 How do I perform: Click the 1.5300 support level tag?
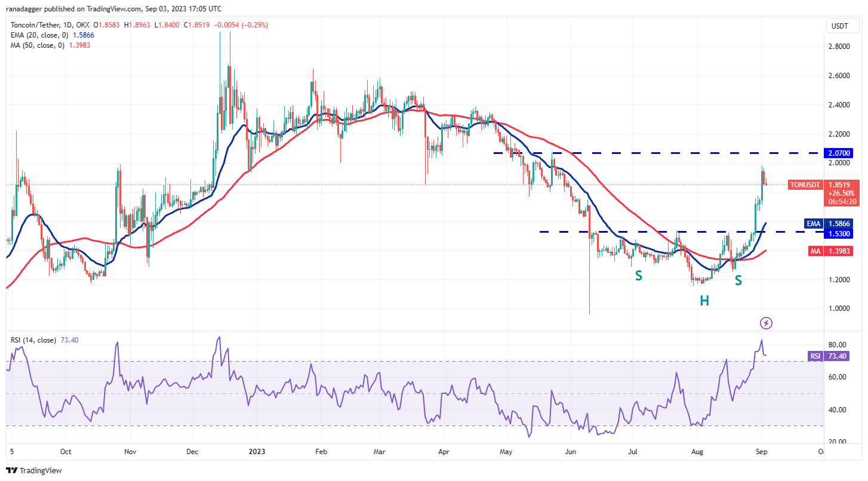(838, 233)
